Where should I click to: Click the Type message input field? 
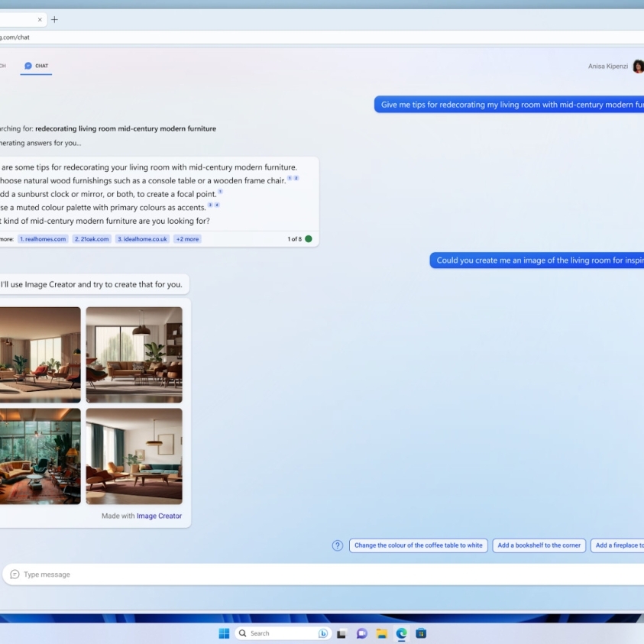click(x=306, y=574)
